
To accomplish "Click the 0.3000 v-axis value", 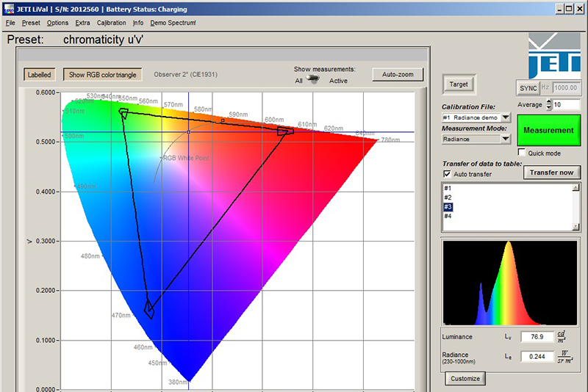I will coord(46,241).
